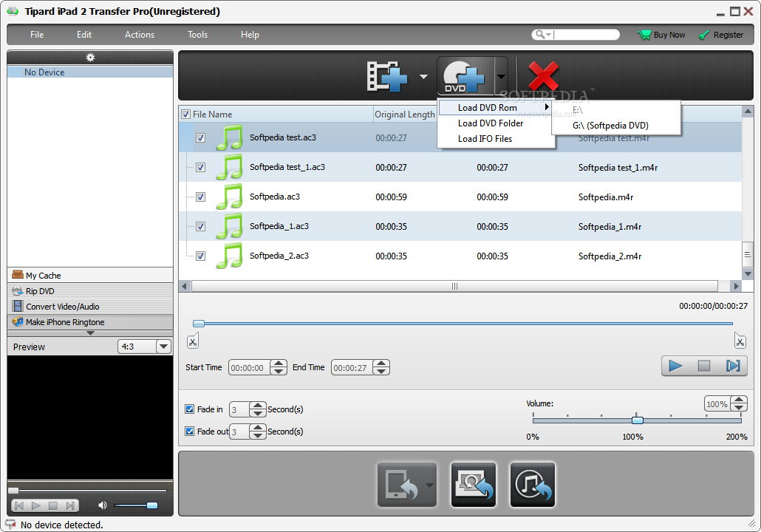This screenshot has height=532, width=761.
Task: Click the Load DVD toolbar icon
Action: point(464,76)
